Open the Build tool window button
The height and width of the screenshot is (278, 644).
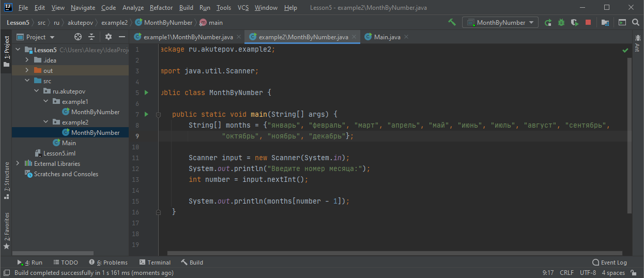(192, 262)
